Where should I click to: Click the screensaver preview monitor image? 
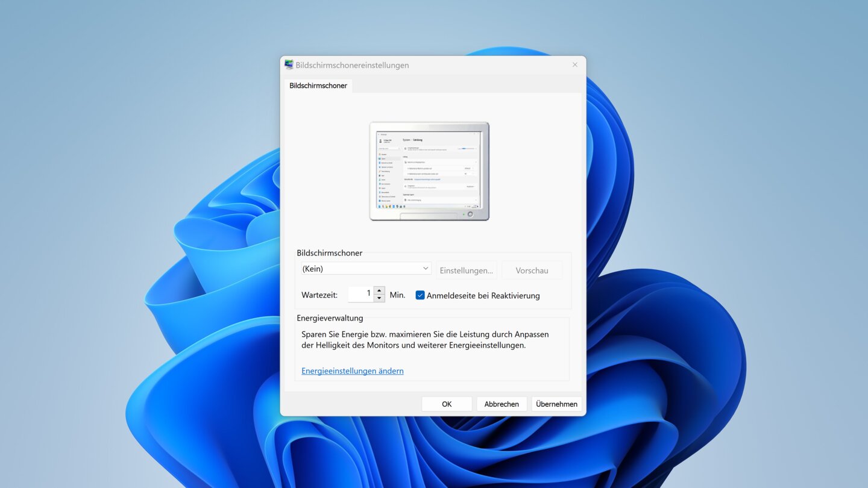(x=429, y=171)
